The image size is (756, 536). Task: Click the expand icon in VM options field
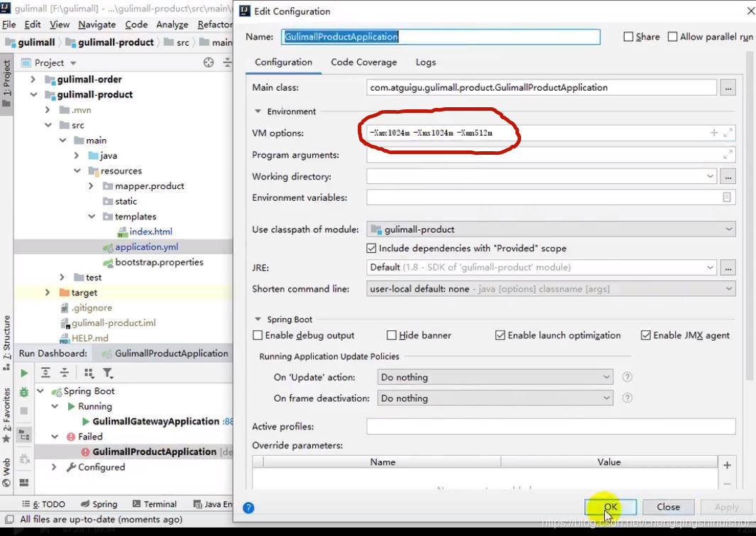[x=728, y=133]
